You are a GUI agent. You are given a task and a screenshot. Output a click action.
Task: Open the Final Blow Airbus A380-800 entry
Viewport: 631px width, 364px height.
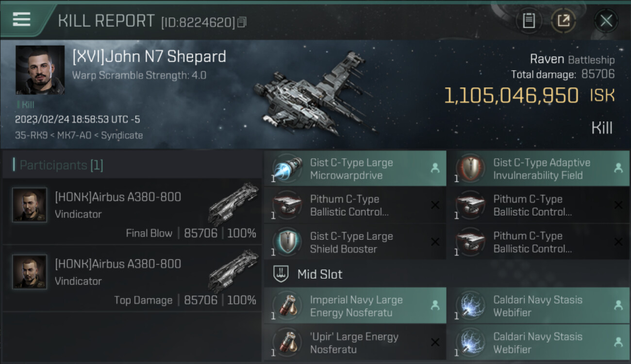tap(132, 212)
